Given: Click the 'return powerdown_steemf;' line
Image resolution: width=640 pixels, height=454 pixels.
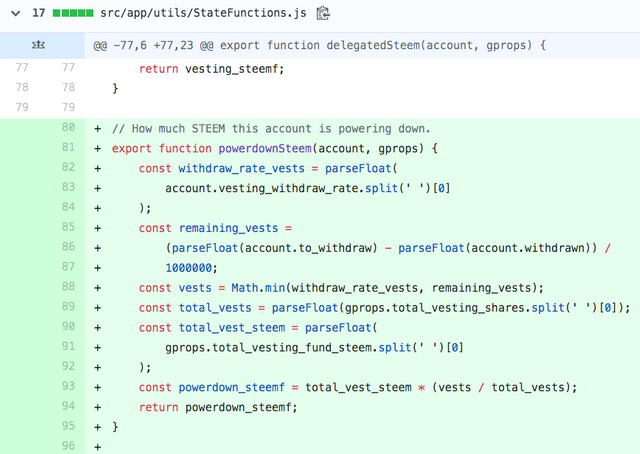Looking at the screenshot, I should click(x=218, y=407).
